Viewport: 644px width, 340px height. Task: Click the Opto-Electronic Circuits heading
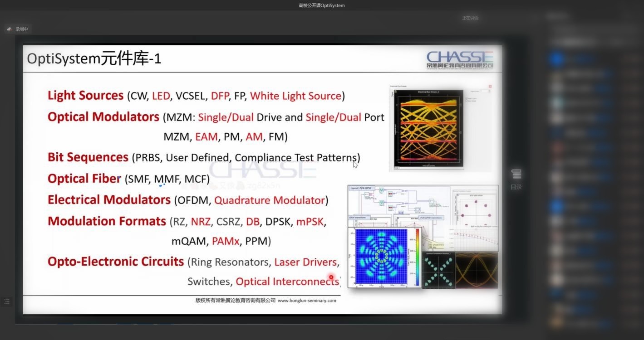point(115,262)
